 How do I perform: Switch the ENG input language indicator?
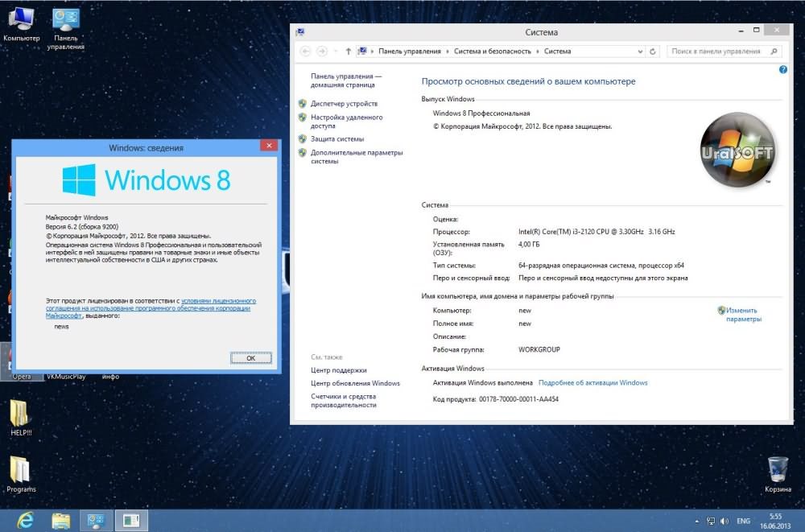[x=744, y=521]
